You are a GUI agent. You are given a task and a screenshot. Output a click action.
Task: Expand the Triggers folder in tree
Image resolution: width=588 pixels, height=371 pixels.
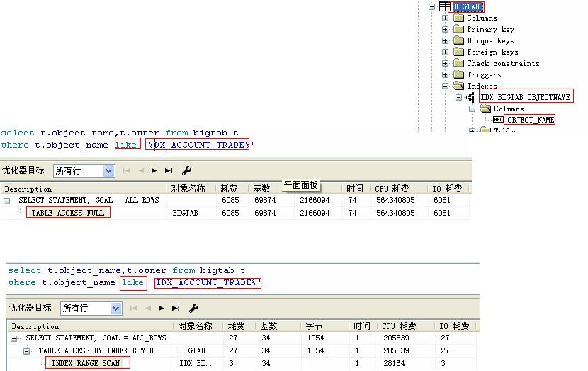445,74
